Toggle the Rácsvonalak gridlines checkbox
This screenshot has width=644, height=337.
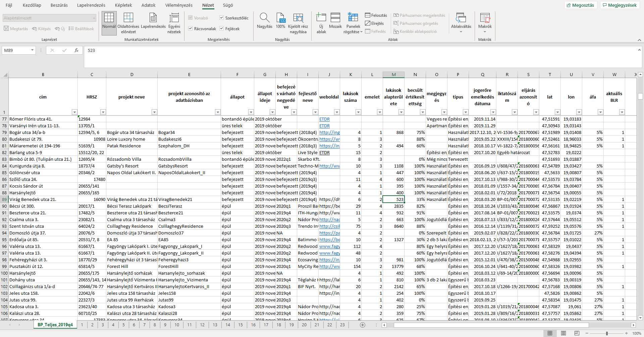point(191,28)
